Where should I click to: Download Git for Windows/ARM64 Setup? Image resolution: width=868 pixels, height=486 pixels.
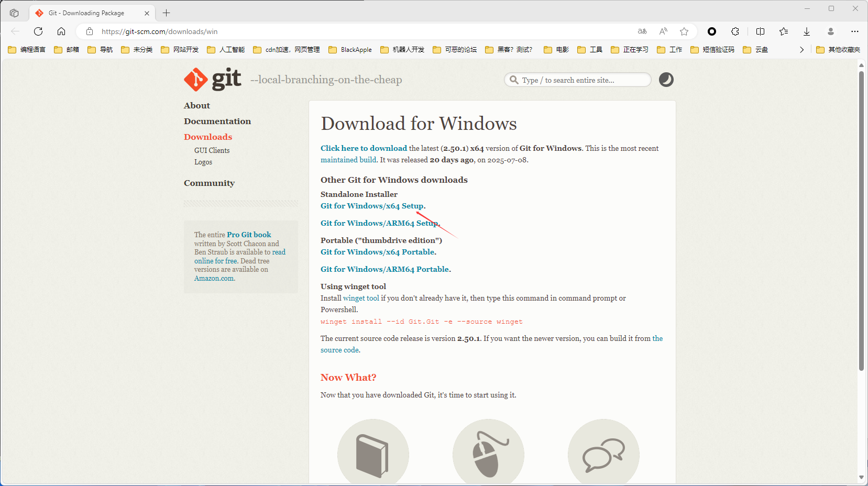pyautogui.click(x=380, y=223)
